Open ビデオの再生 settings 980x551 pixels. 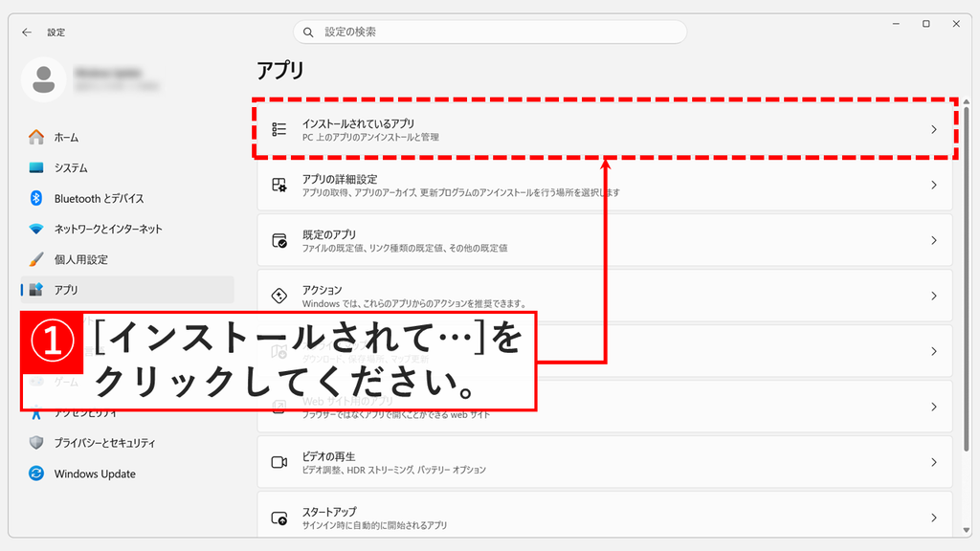tap(605, 462)
